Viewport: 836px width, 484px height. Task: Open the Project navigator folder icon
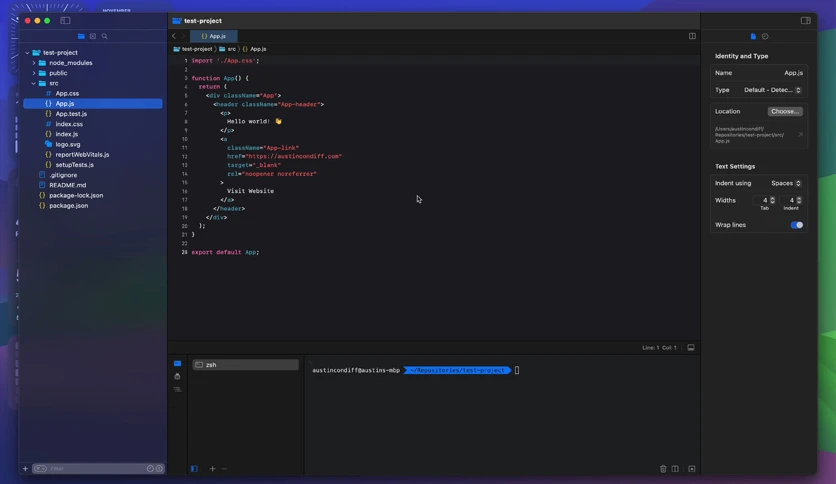pos(81,36)
